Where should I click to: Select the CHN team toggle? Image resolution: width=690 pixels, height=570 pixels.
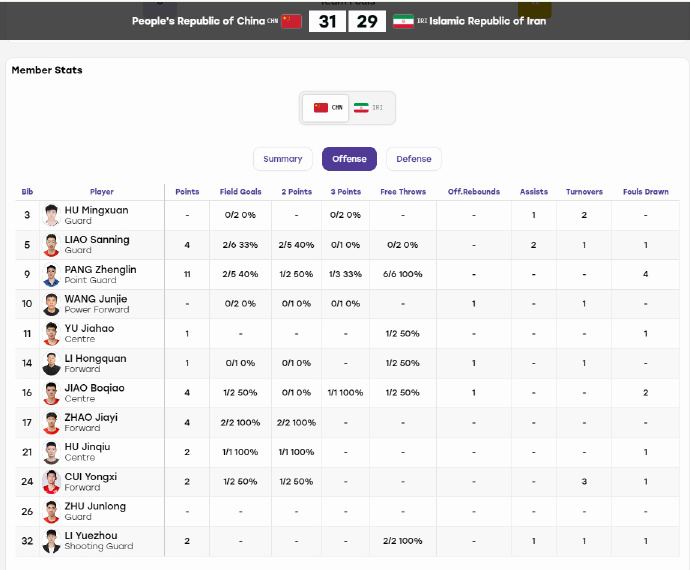[x=326, y=108]
